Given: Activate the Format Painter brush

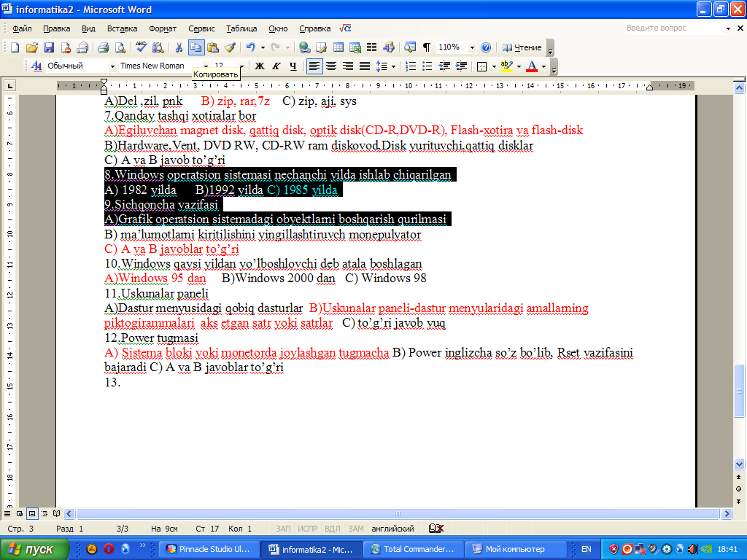Looking at the screenshot, I should (230, 47).
